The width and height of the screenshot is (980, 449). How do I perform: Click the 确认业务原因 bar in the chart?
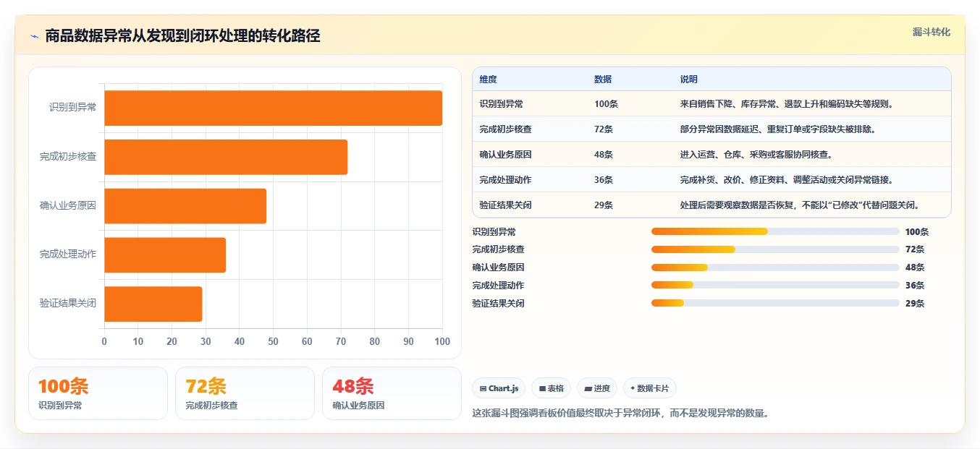coord(185,206)
